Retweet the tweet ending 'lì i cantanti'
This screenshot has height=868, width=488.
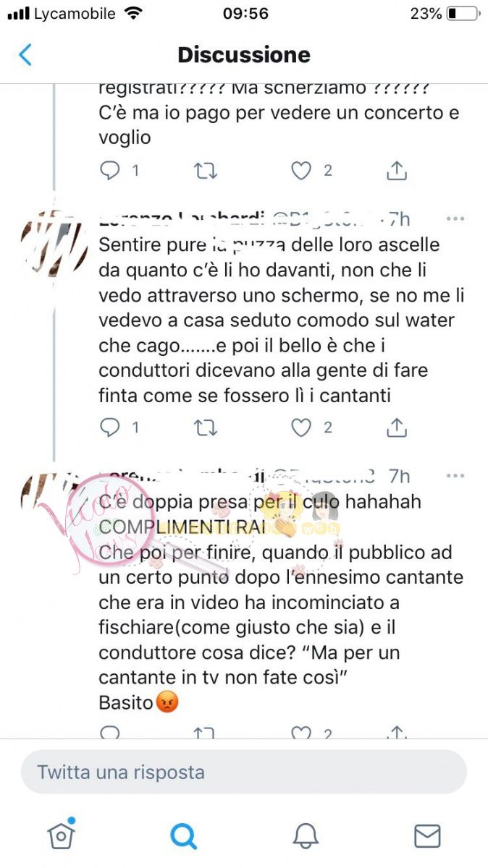(206, 427)
